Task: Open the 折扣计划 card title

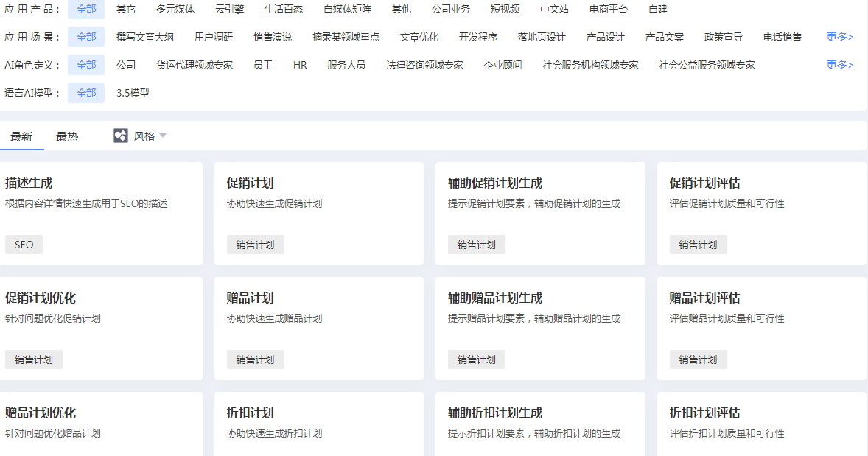Action: pos(250,413)
